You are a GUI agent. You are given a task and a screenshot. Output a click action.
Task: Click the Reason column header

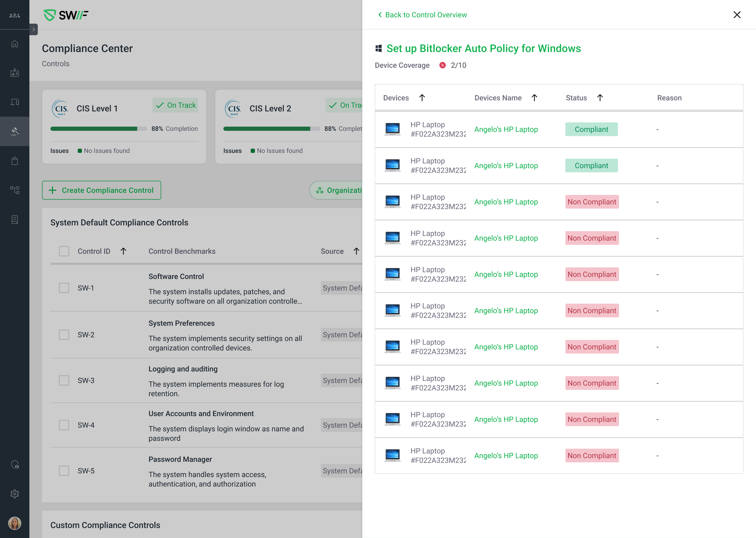click(x=669, y=98)
